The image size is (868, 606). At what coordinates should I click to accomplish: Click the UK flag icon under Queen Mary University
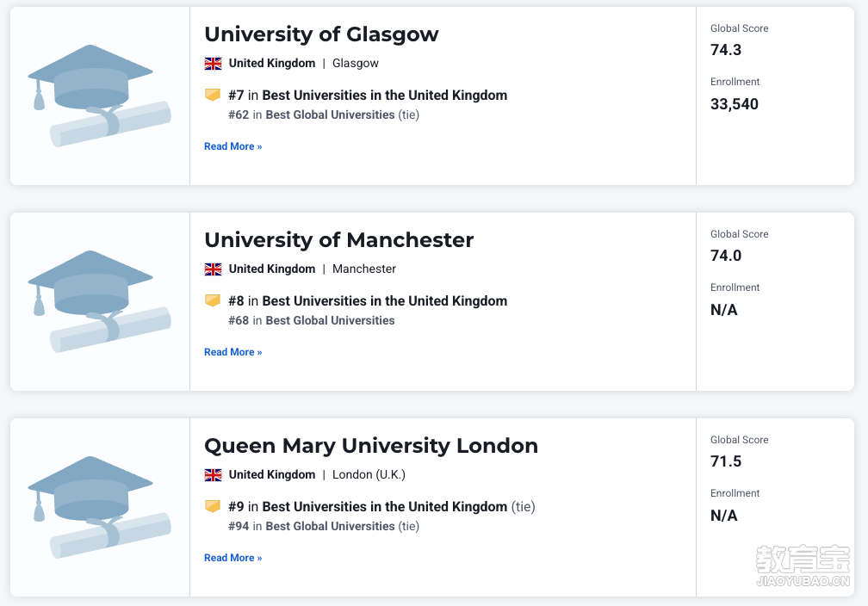(x=214, y=475)
